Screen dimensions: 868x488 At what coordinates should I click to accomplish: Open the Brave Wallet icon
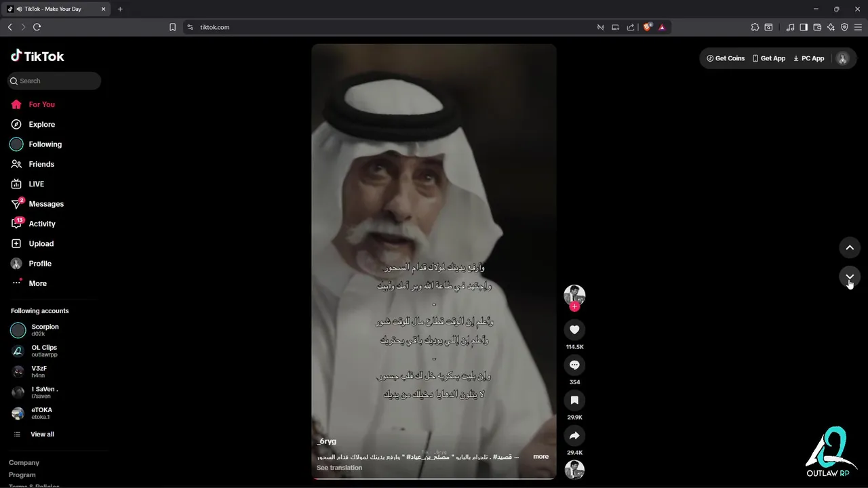[817, 27]
